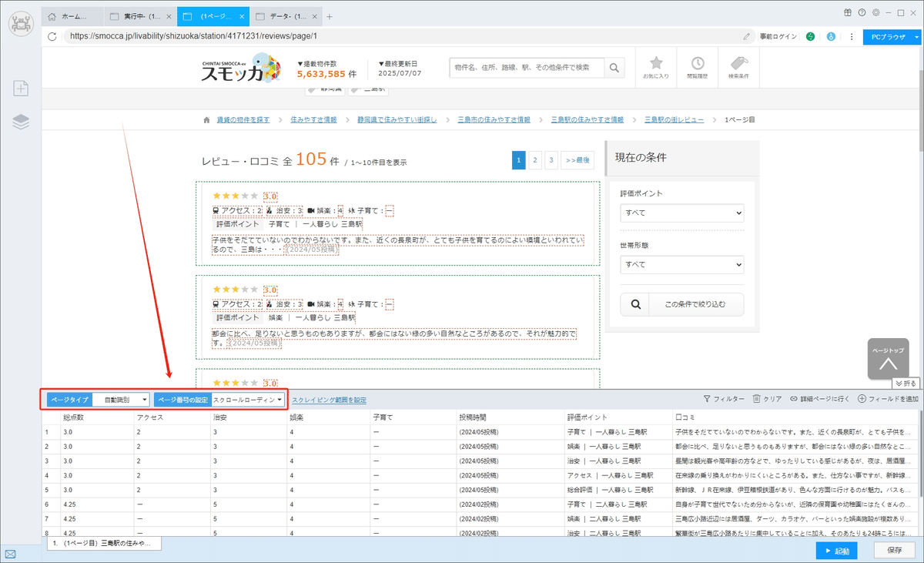924x563 pixels.
Task: Open the three-dot more options menu
Action: click(x=852, y=36)
